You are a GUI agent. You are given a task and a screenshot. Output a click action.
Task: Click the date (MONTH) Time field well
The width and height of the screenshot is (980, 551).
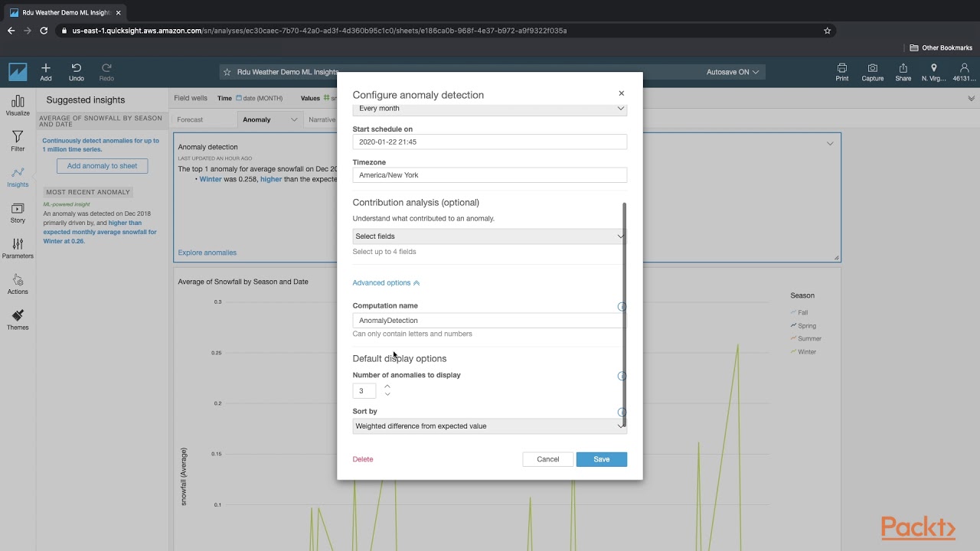click(x=259, y=98)
